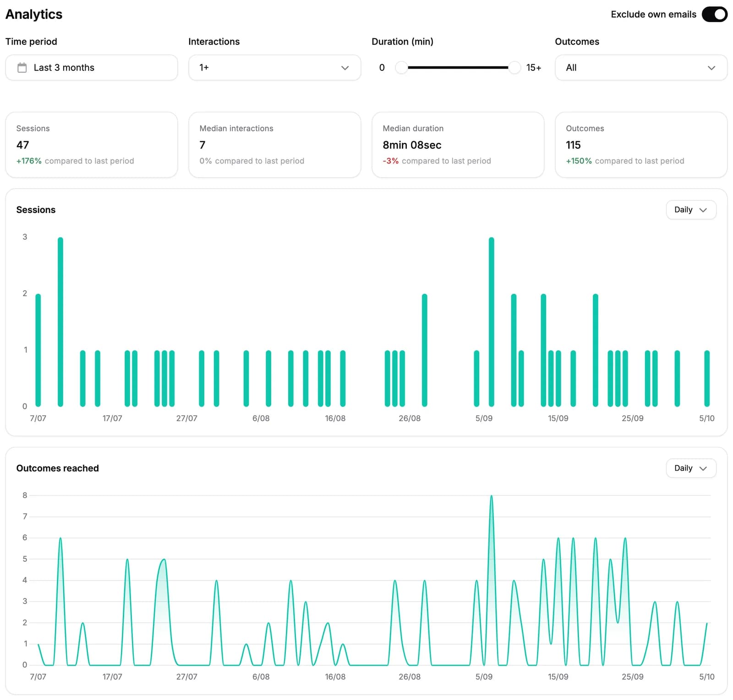Click the outcomes peak of 8 near 5/09
Viewport: 733px width, 700px height.
coord(491,496)
